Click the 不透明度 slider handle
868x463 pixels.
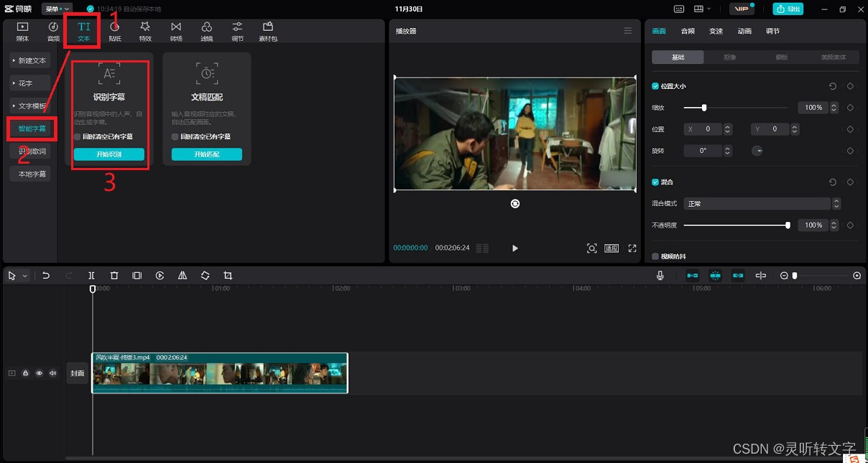point(788,225)
